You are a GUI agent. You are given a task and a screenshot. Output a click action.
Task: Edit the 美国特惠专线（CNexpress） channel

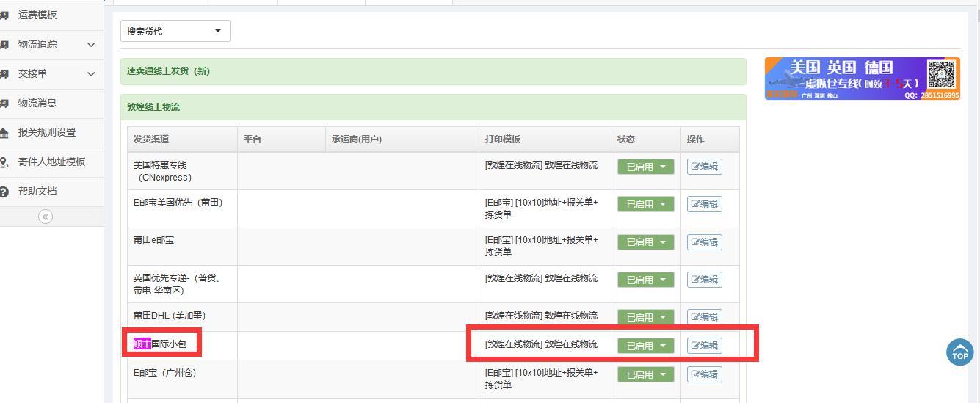(x=704, y=167)
